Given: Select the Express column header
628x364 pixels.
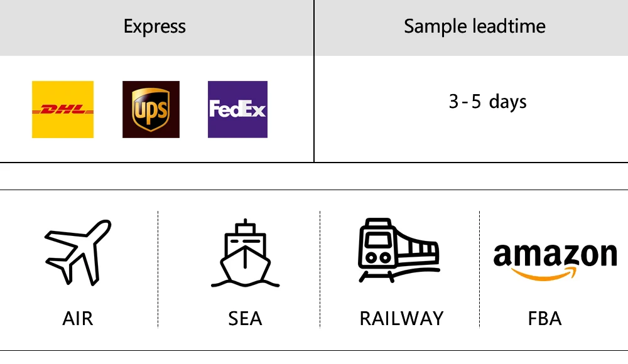Looking at the screenshot, I should click(x=154, y=26).
